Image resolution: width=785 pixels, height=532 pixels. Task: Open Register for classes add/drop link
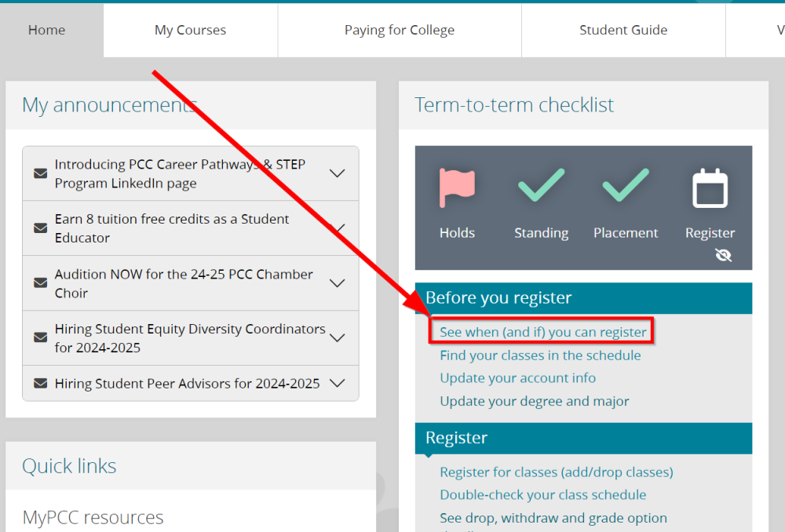(556, 472)
